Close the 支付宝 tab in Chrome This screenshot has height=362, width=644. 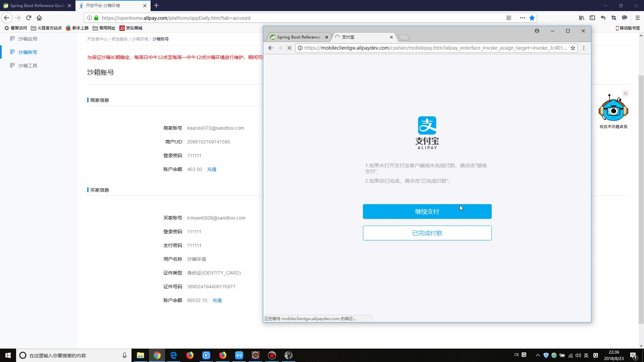tap(391, 37)
